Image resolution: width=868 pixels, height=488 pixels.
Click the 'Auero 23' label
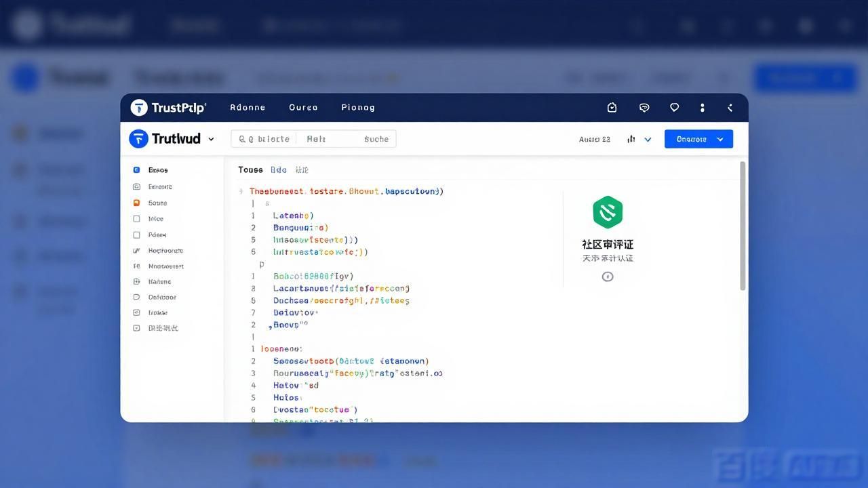coord(595,139)
